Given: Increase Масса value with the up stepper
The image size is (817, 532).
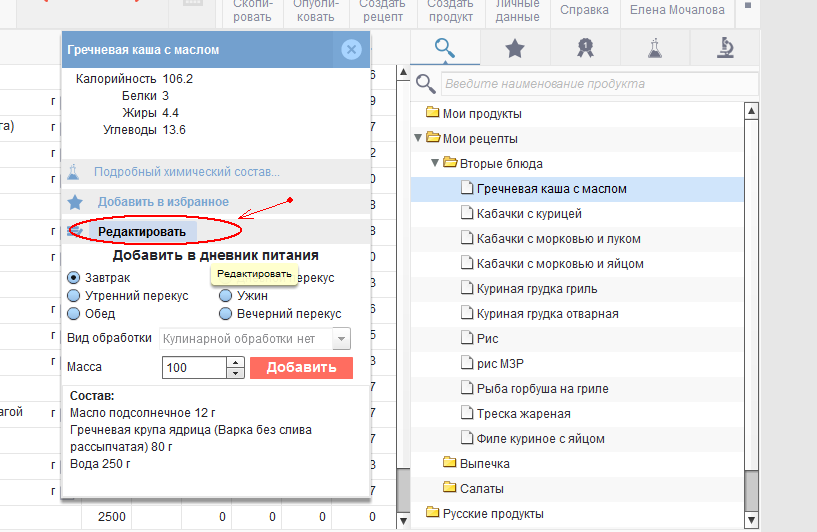Looking at the screenshot, I should [236, 362].
